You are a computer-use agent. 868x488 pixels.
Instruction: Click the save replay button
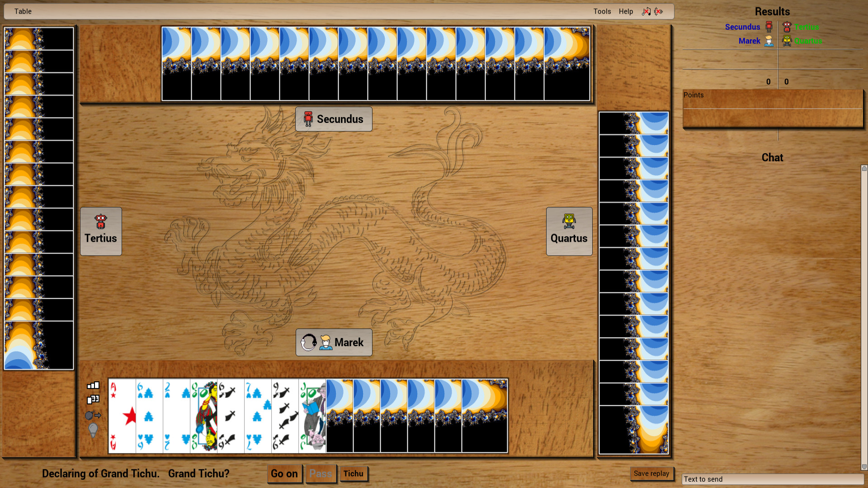[x=651, y=473]
